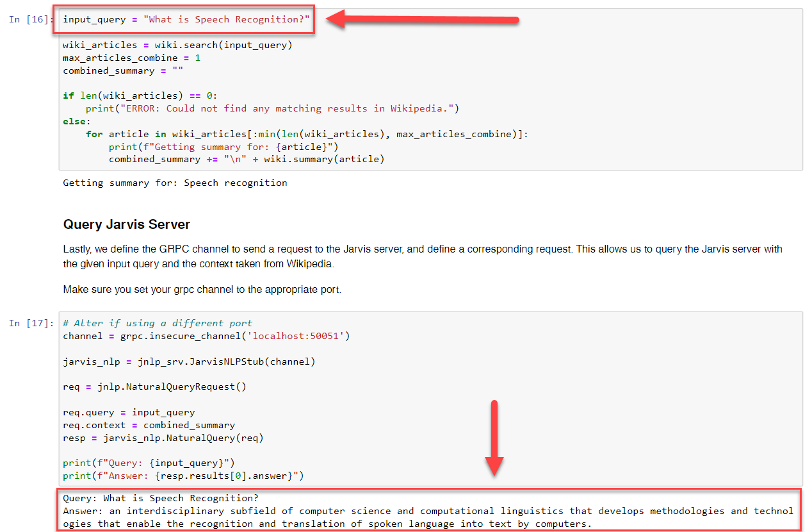This screenshot has height=532, width=812.
Task: Click the grpc.insecure_channel localhost:50051 line
Action: pyautogui.click(x=206, y=336)
